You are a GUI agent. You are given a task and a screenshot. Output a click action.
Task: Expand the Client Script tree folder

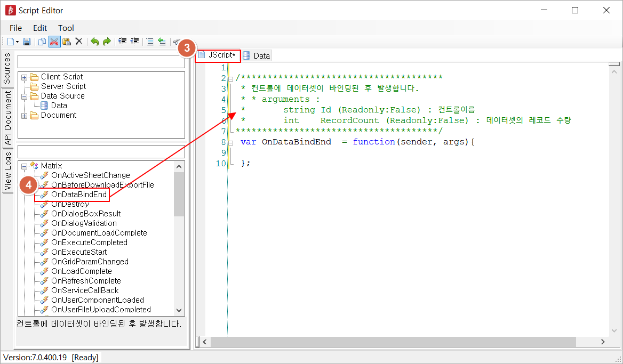[x=24, y=77]
